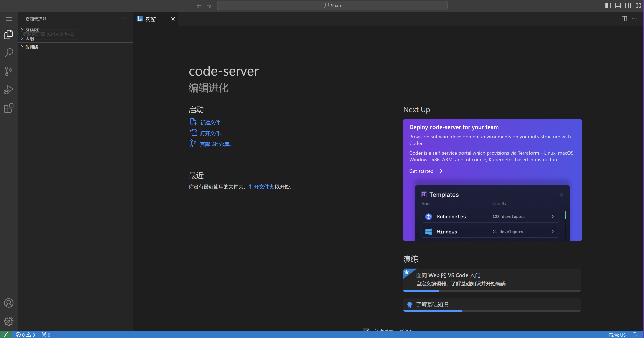Screen dimensions: 644x338
Task: Open the notifications bell
Action: (x=635, y=335)
